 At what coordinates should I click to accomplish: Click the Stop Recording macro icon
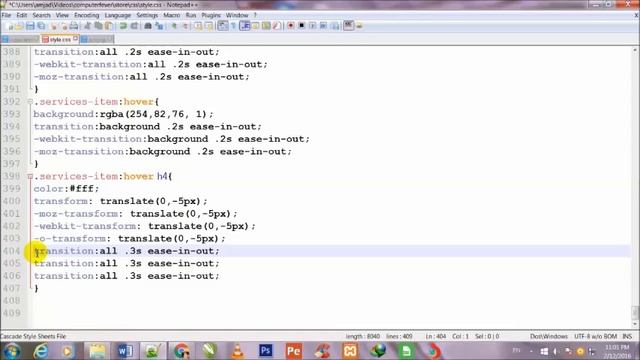[302, 26]
